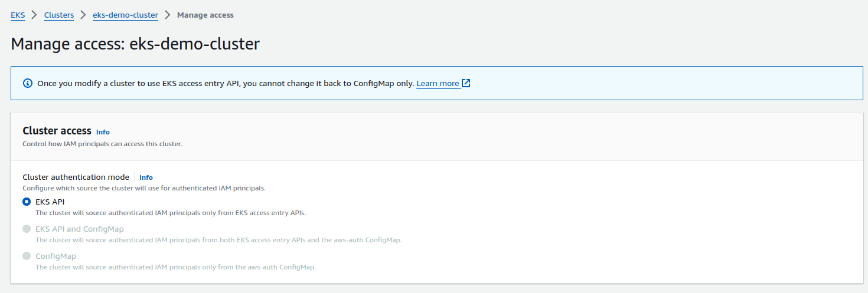This screenshot has width=868, height=293.
Task: Click the 'Cluster access' section title
Action: (57, 131)
